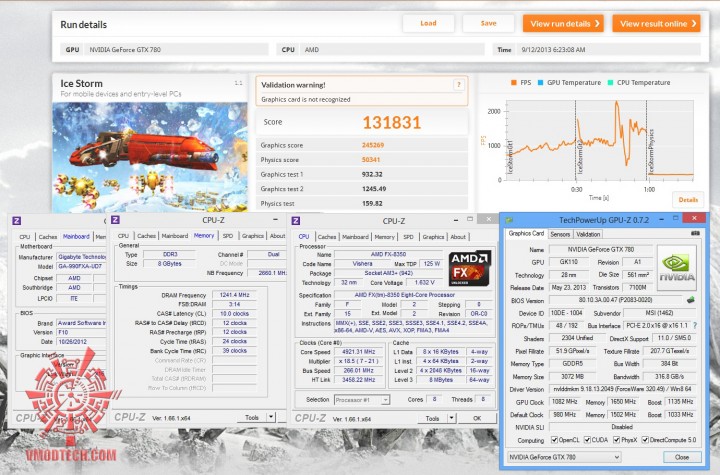Viewport: 720px width, 475px height.
Task: Click the validation warning help question mark
Action: pyautogui.click(x=458, y=85)
